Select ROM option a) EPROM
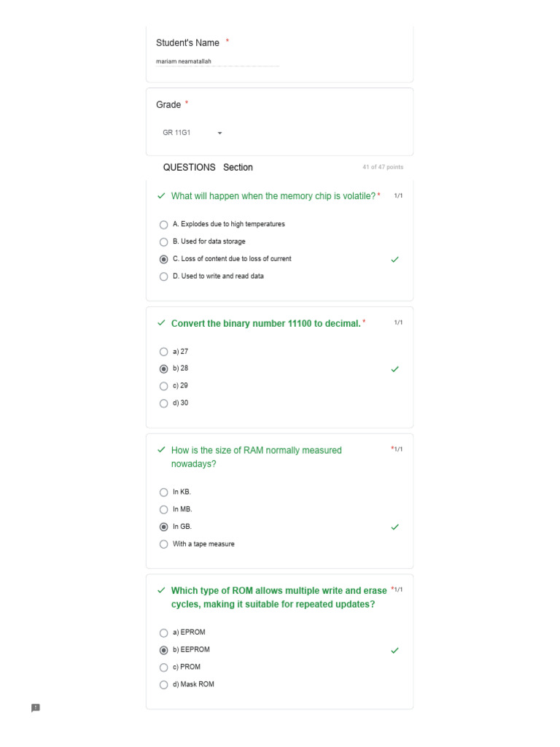The height and width of the screenshot is (747, 560). tap(163, 633)
